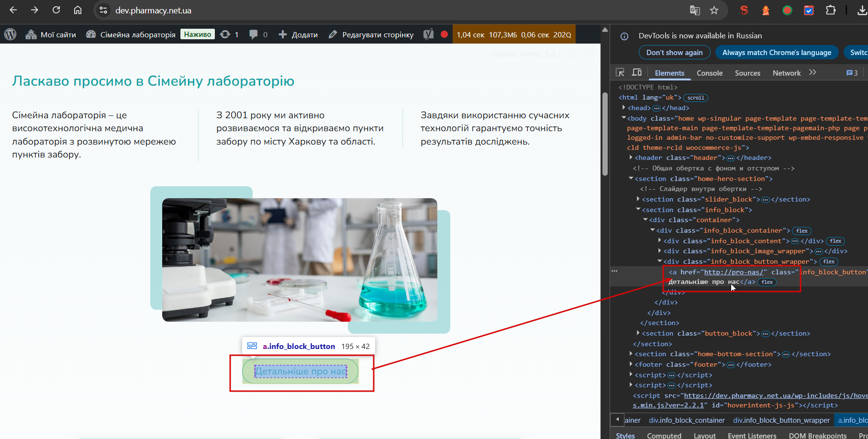
Task: Bookmark this page with the star
Action: 714,10
